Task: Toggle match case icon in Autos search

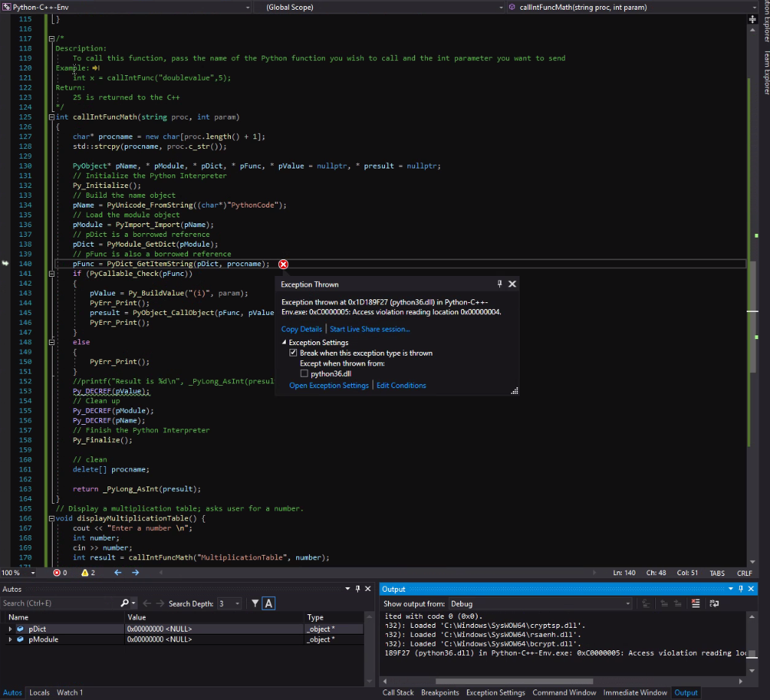Action: coord(269,603)
